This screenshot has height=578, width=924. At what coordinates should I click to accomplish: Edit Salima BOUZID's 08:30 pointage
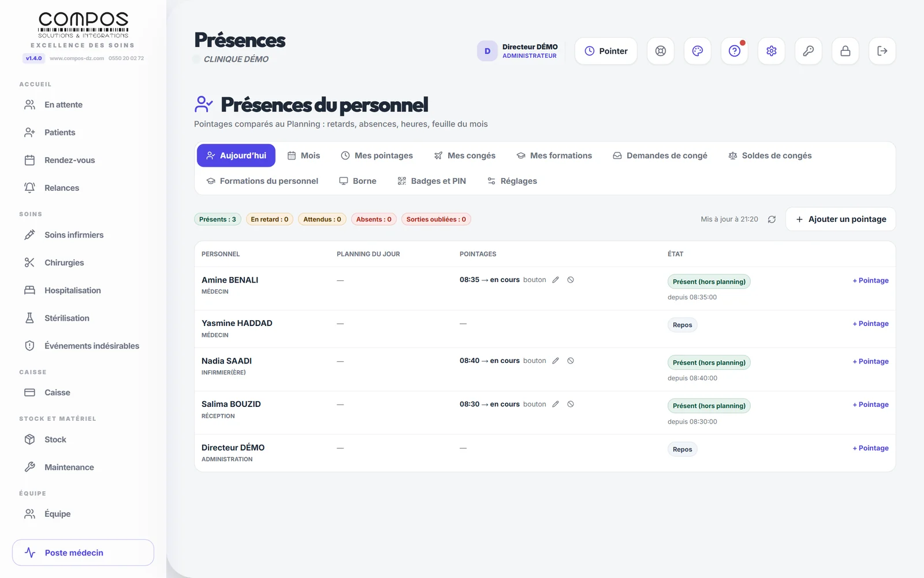click(556, 404)
